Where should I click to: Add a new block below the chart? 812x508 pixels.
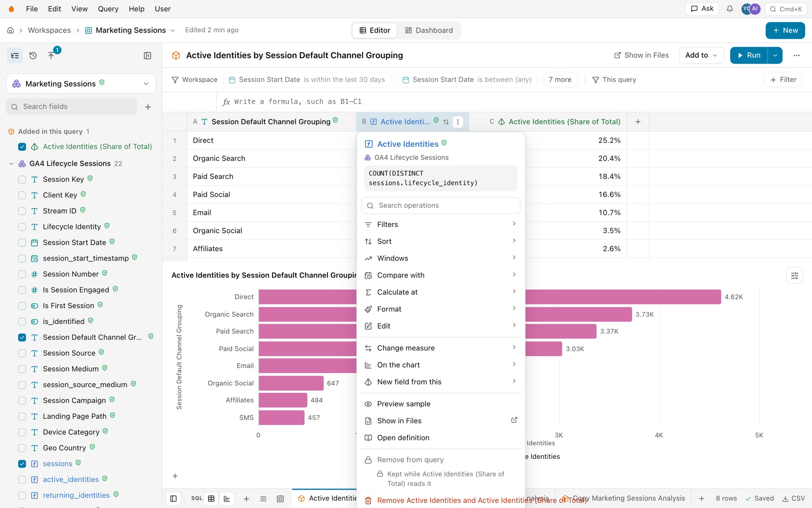[175, 476]
